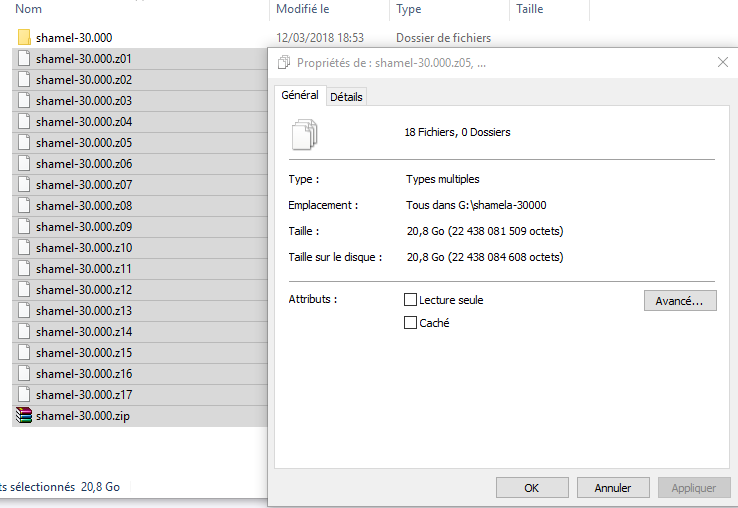Click the WinRAR icon of shamel-30.000.zip
Viewport: 738px width, 508px height.
24,416
